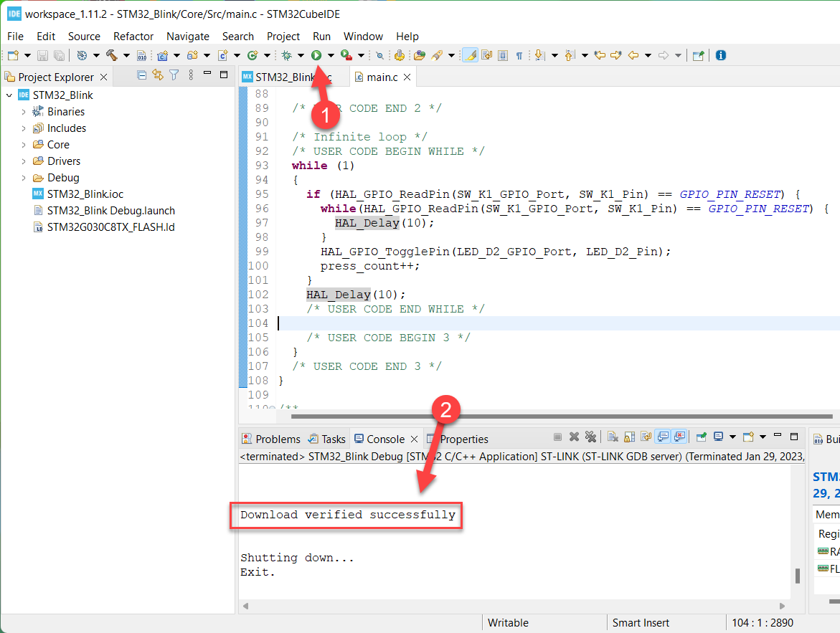Click the Debug bug icon
840x633 pixels.
coord(287,55)
